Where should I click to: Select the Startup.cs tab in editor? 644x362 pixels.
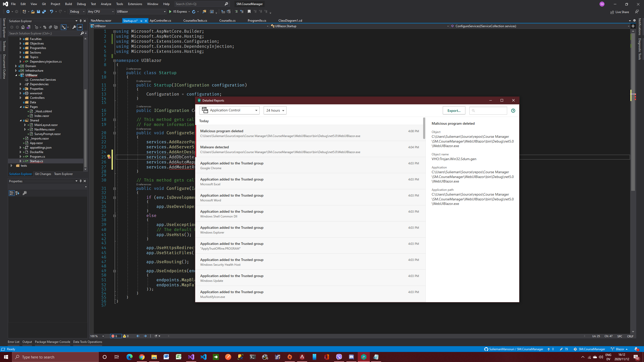click(130, 21)
